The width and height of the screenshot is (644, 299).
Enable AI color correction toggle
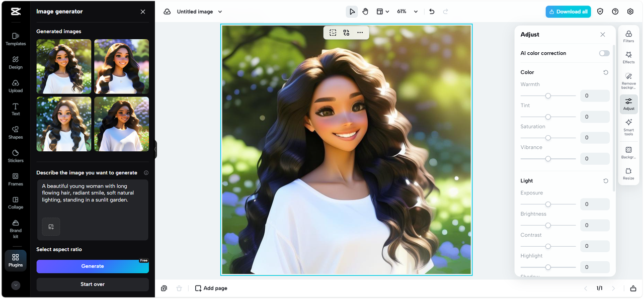pyautogui.click(x=604, y=53)
